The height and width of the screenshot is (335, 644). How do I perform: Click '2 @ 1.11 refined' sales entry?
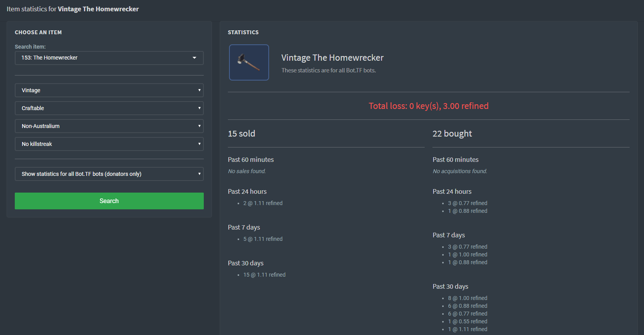point(263,203)
